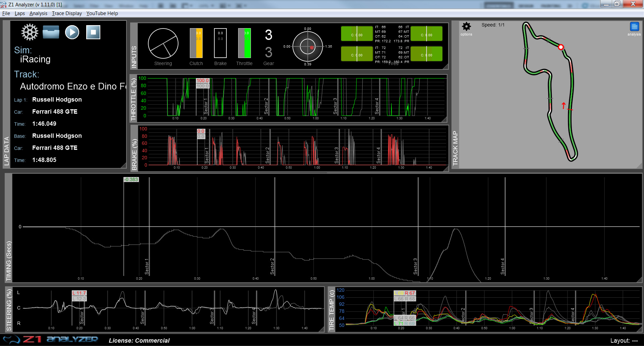The width and height of the screenshot is (644, 346).
Task: Click the L 11.7 value in steering trace
Action: pyautogui.click(x=79, y=293)
